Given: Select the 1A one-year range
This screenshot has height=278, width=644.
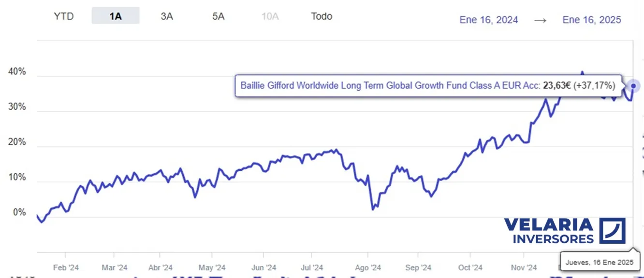Looking at the screenshot, I should [116, 16].
